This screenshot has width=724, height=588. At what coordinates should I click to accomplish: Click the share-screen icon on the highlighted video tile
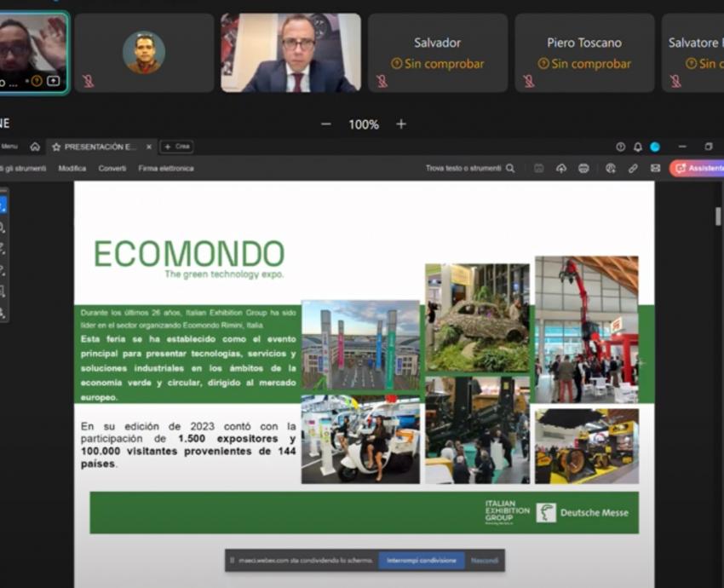(x=54, y=81)
